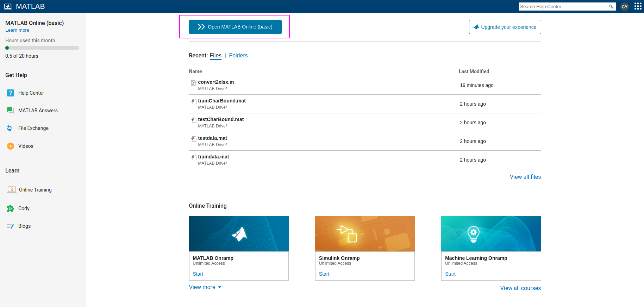Click the Videos play icon
The width and height of the screenshot is (644, 307).
pyautogui.click(x=11, y=146)
